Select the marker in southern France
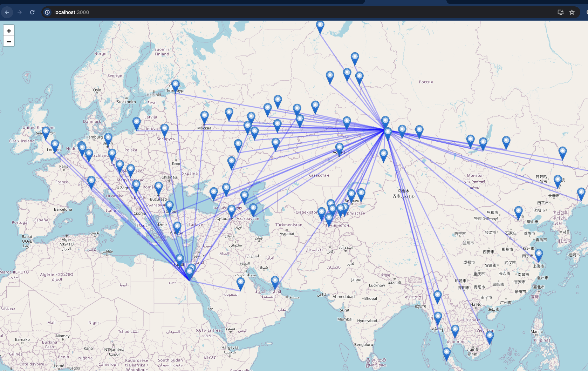The image size is (588, 371). click(x=91, y=182)
